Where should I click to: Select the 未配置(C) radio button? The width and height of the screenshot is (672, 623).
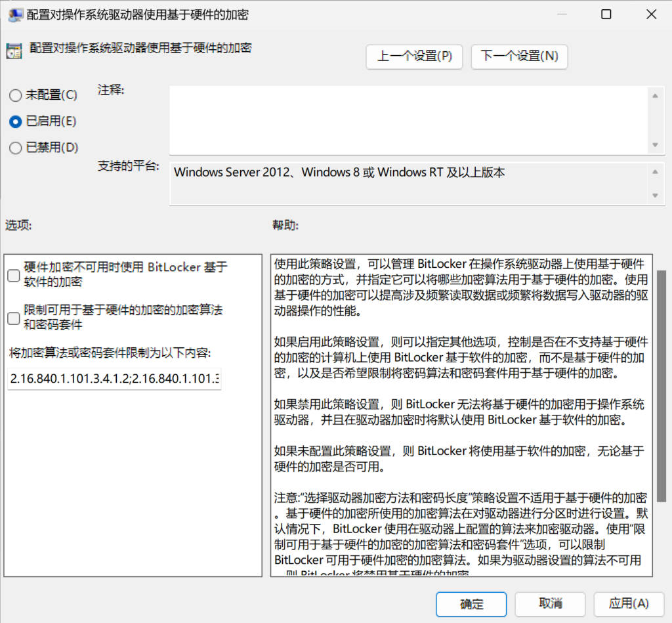click(x=15, y=95)
